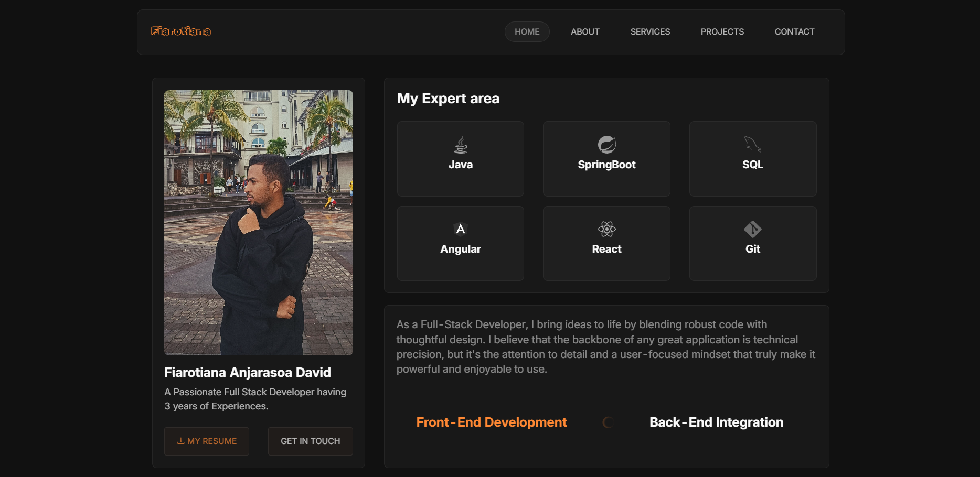Download via the MY RESUME button
Image resolution: width=980 pixels, height=477 pixels.
pyautogui.click(x=207, y=441)
